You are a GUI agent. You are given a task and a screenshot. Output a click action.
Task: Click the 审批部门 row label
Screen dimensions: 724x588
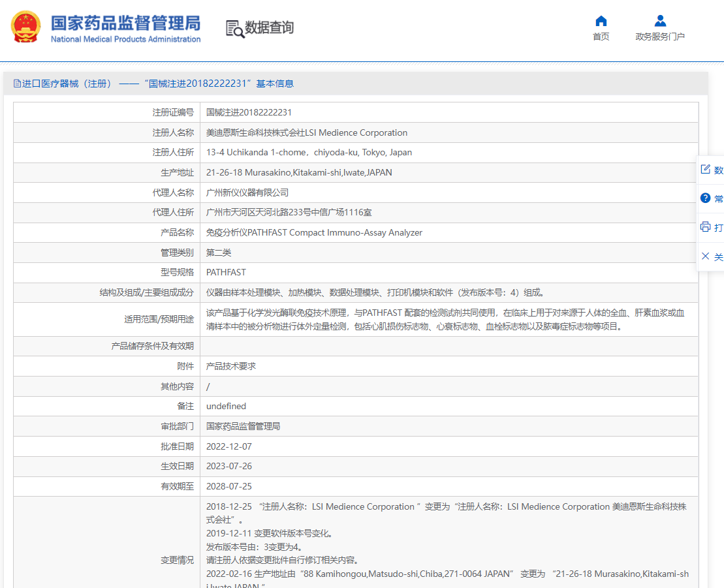(178, 426)
